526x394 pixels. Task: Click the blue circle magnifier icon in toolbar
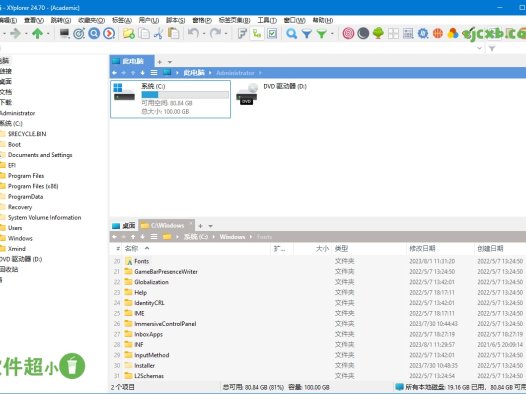(94, 33)
